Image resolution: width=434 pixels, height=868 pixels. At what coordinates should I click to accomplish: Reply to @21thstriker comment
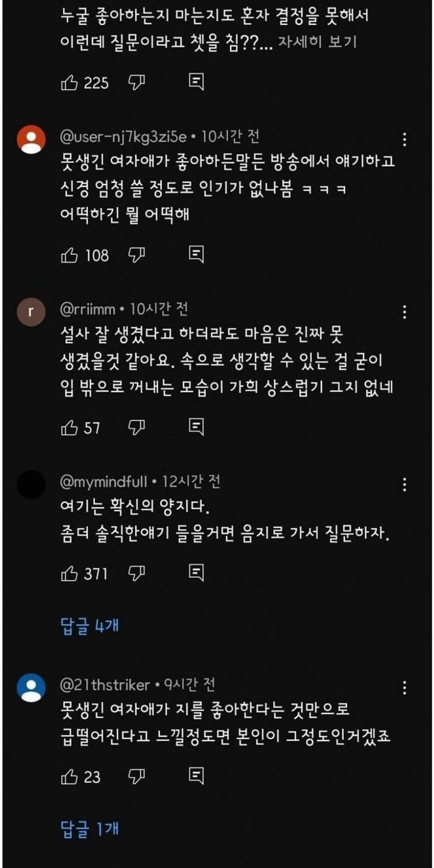coord(196,776)
